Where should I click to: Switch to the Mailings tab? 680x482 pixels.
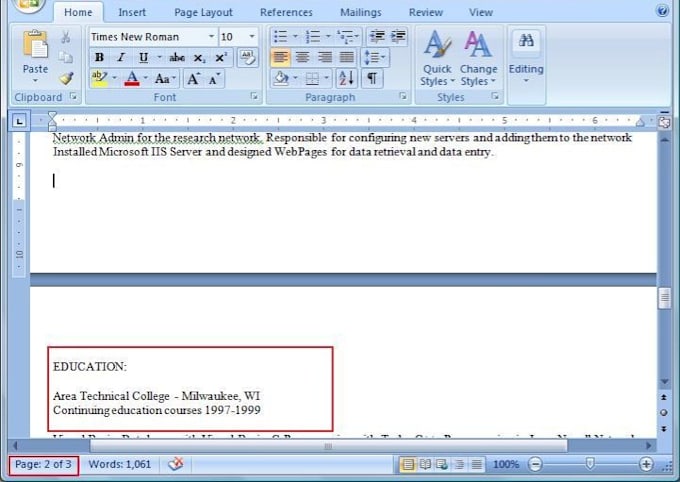click(361, 13)
